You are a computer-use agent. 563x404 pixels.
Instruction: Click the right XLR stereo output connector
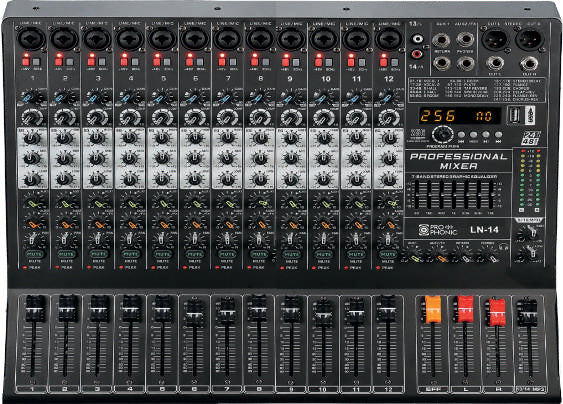[529, 39]
